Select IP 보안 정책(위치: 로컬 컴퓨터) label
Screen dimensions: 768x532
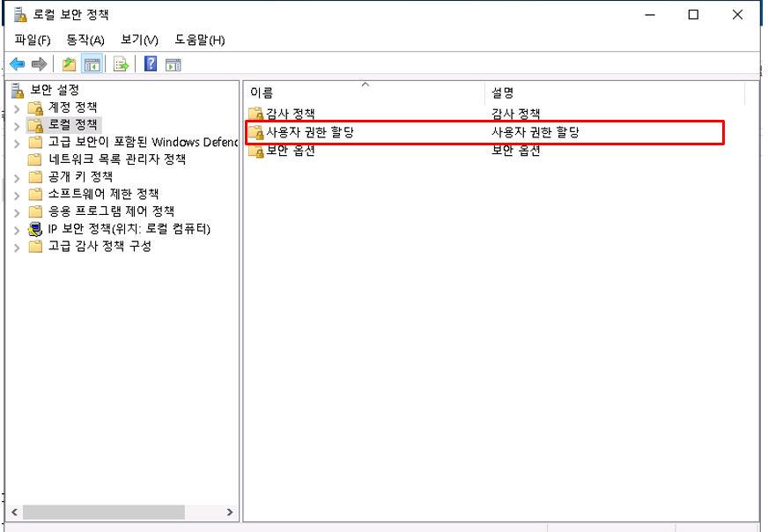click(x=129, y=229)
